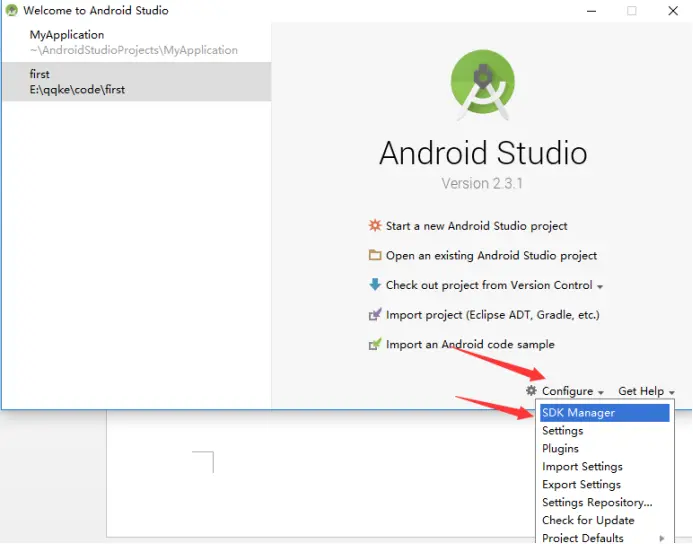The width and height of the screenshot is (693, 544).
Task: Select Export Settings menu entry
Action: [604, 484]
